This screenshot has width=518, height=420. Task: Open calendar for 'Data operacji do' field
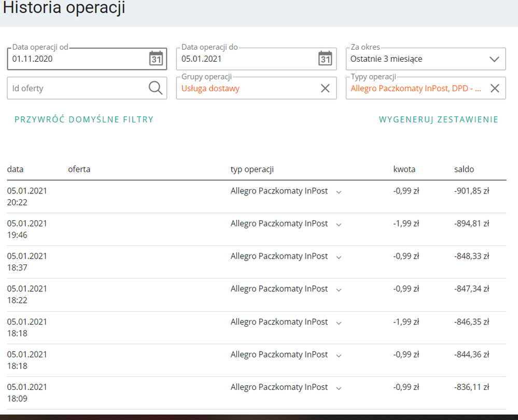(x=325, y=59)
